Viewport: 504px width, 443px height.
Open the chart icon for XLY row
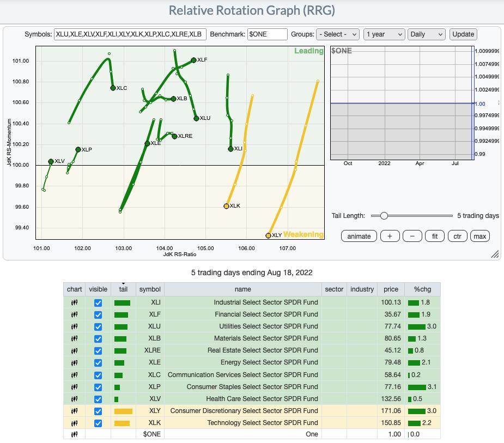[x=74, y=411]
